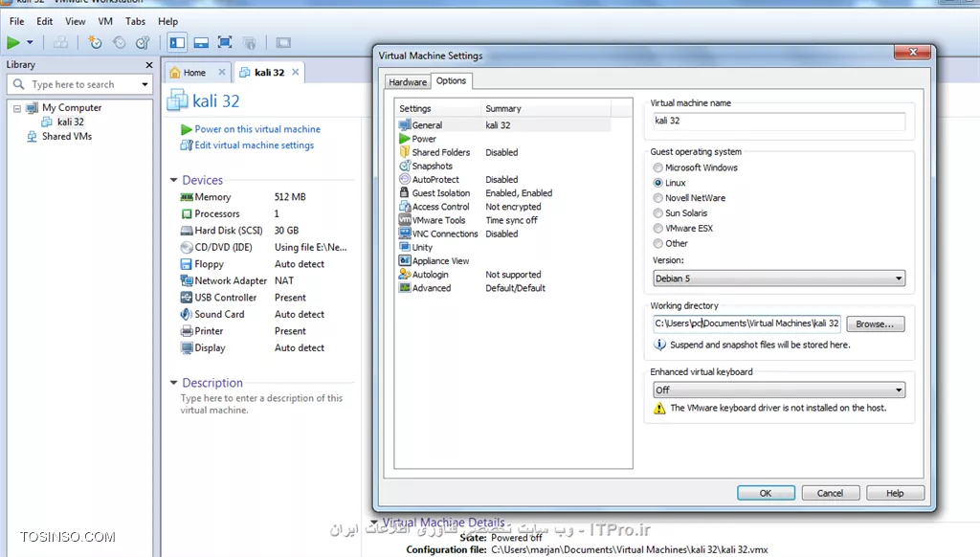Click the USB Controller device icon
Image resolution: width=980 pixels, height=557 pixels.
[x=187, y=298]
